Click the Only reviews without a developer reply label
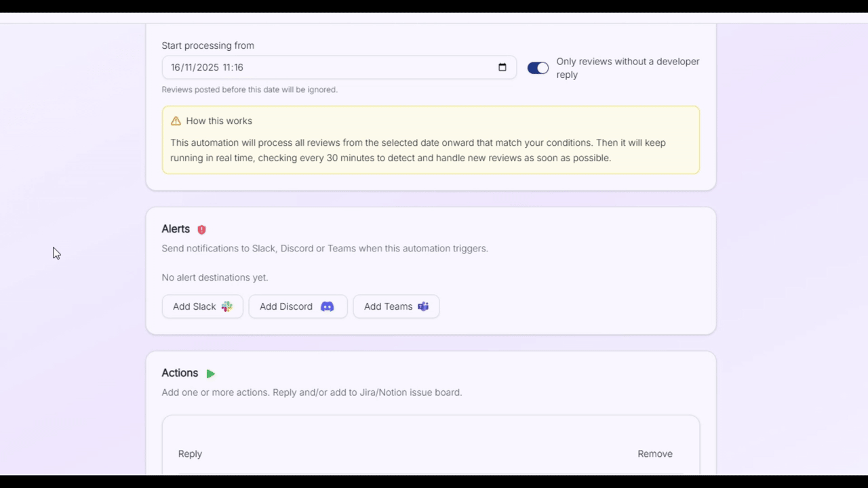Screen dimensions: 868x488 [627, 68]
